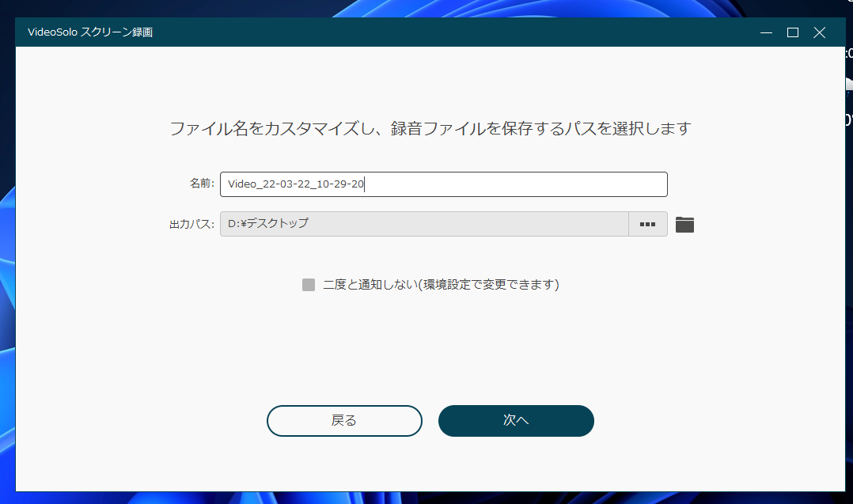The image size is (853, 504).
Task: Click the VideoSolo スクリーン録画 title text
Action: click(90, 32)
